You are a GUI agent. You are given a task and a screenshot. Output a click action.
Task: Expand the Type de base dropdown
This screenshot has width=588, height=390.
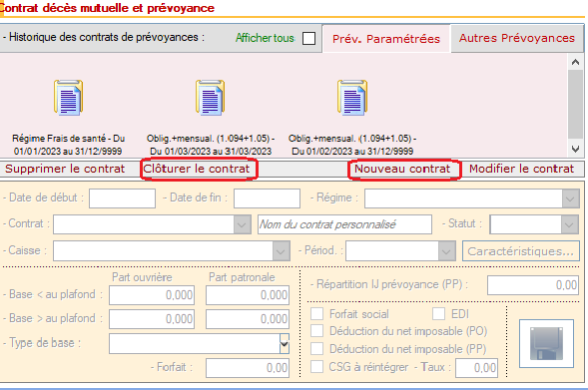(x=285, y=343)
